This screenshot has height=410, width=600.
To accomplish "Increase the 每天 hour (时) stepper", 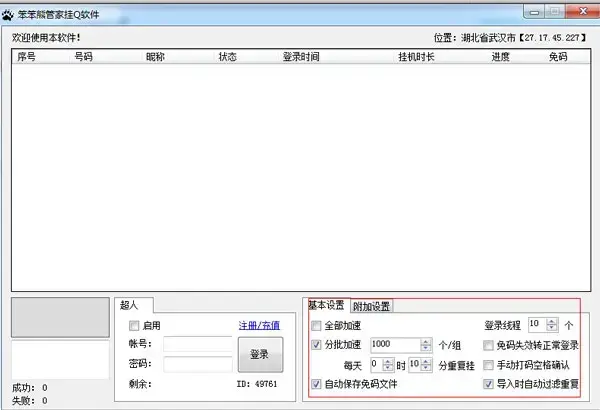I will point(388,361).
